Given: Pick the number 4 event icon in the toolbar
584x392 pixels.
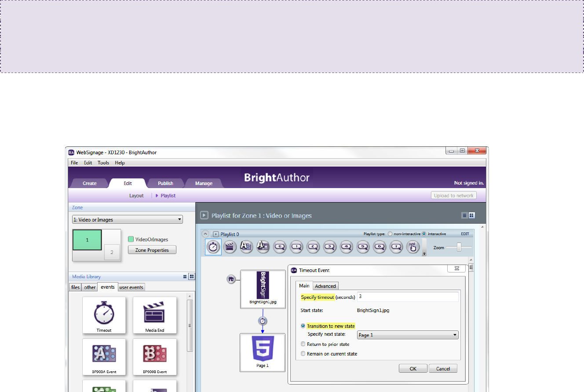Looking at the screenshot, I should point(347,247).
